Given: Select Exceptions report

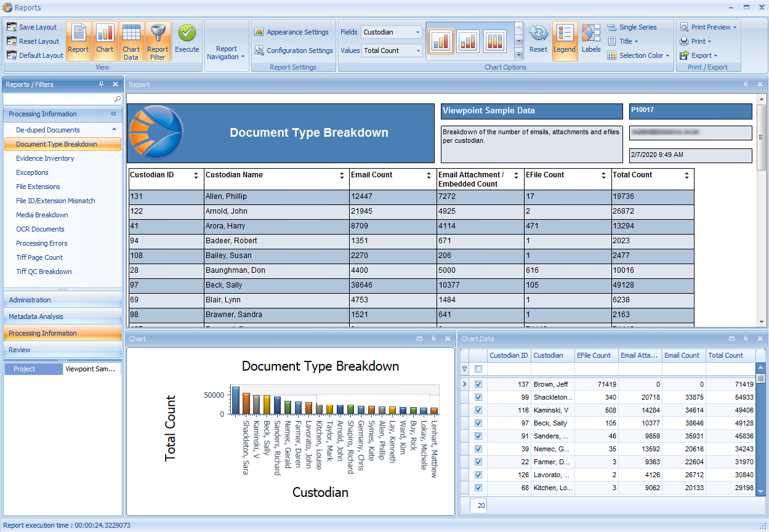Looking at the screenshot, I should click(x=32, y=172).
